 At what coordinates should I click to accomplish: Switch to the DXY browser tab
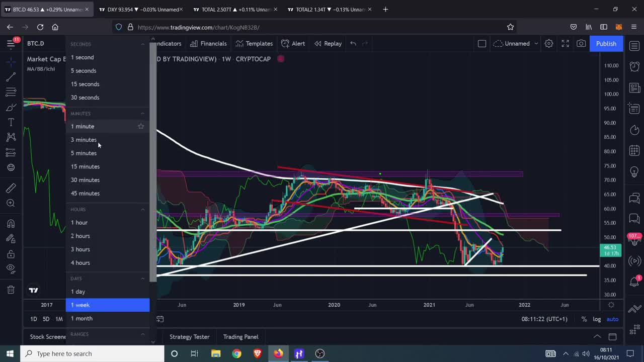click(141, 10)
